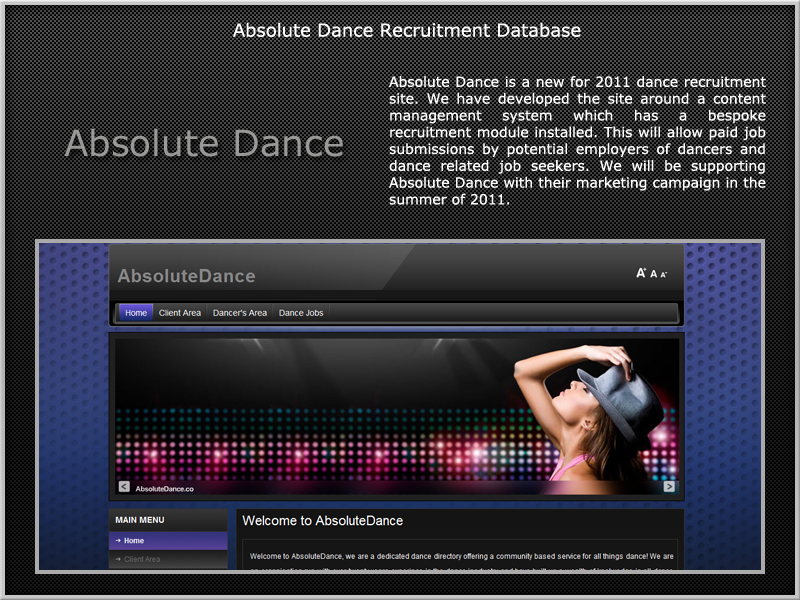
Task: Click the MAIN MENU heading
Action: click(140, 520)
